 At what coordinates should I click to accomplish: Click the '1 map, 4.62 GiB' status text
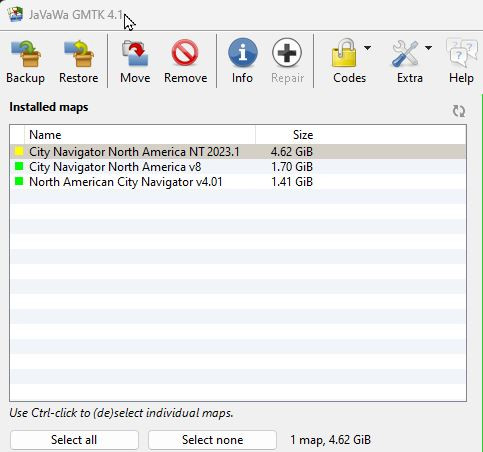[x=330, y=440]
